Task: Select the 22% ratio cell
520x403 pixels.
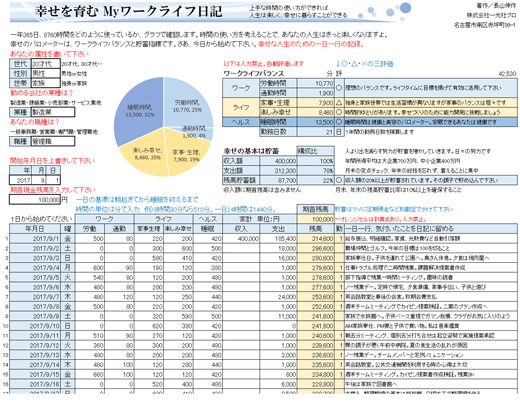Action: coord(315,180)
